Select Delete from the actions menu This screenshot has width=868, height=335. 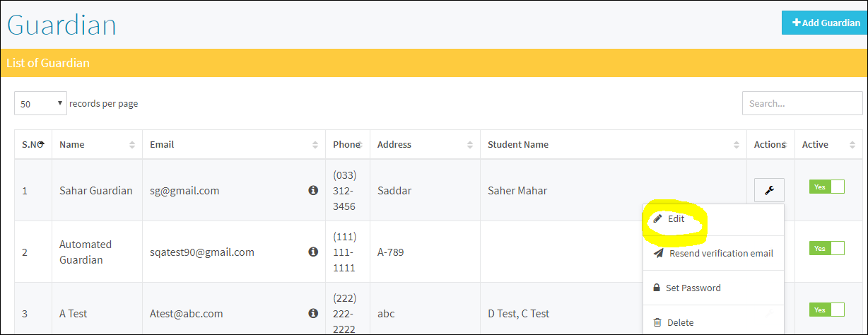click(x=713, y=322)
